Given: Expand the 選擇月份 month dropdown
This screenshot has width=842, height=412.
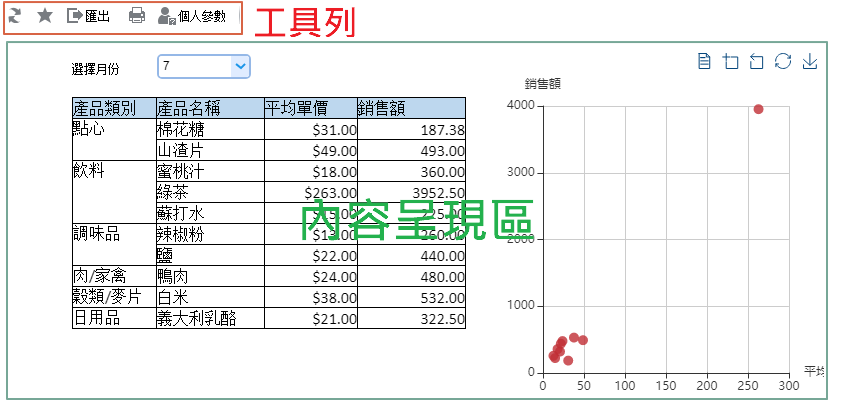Looking at the screenshot, I should pyautogui.click(x=239, y=66).
